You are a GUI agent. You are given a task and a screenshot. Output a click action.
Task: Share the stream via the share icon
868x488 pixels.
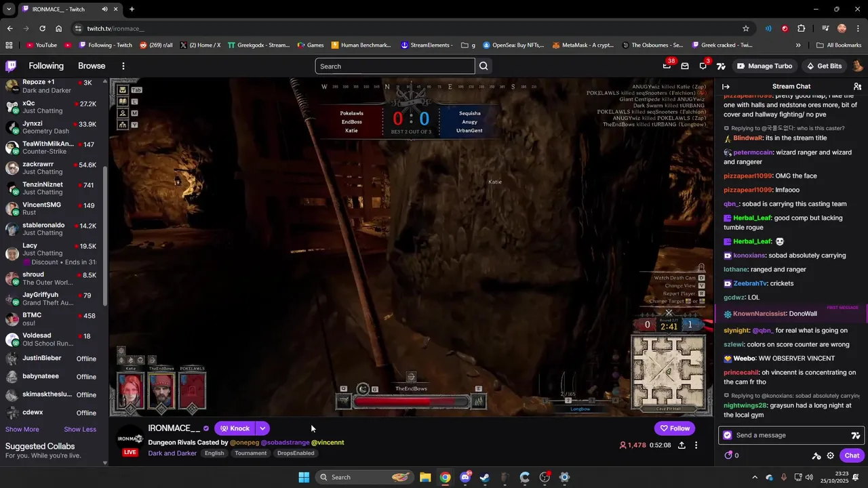[682, 445]
